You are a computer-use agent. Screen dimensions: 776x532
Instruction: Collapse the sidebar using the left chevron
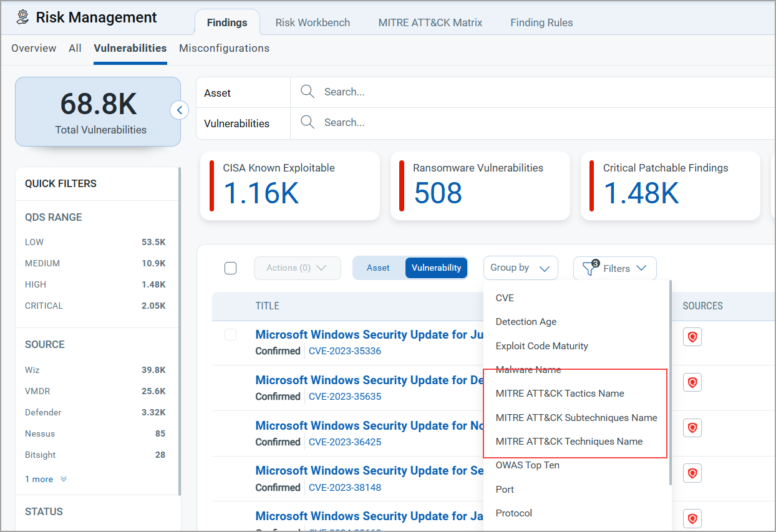pos(179,110)
